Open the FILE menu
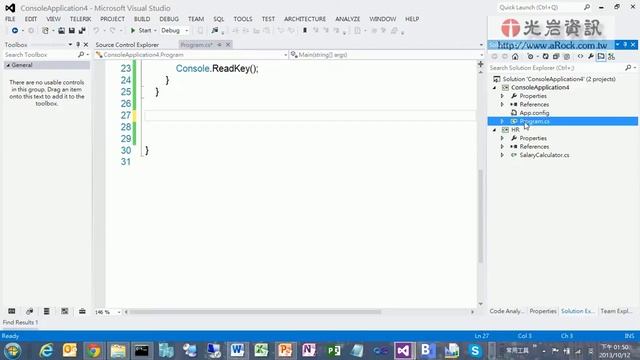 tap(10, 19)
